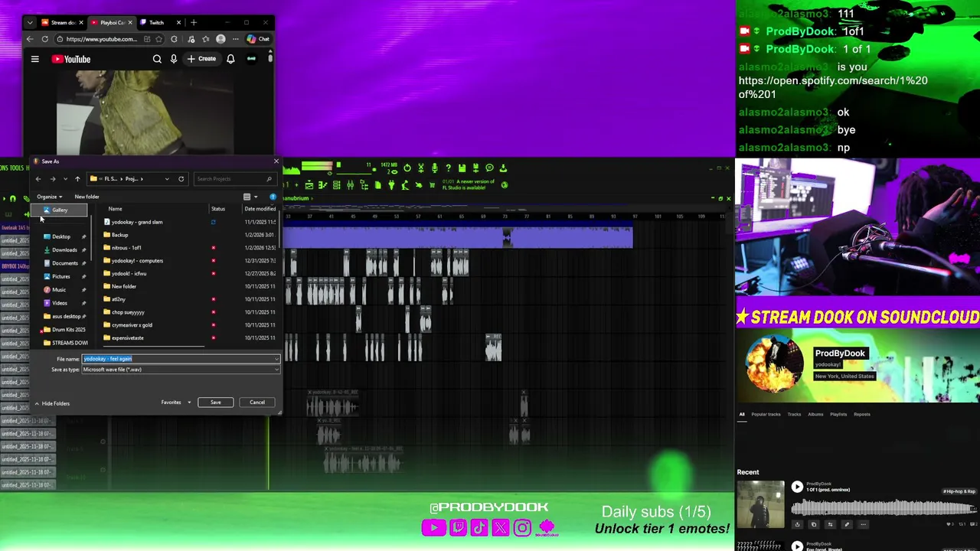
Task: Open FL Studio plugin picker plug icon
Action: click(391, 185)
